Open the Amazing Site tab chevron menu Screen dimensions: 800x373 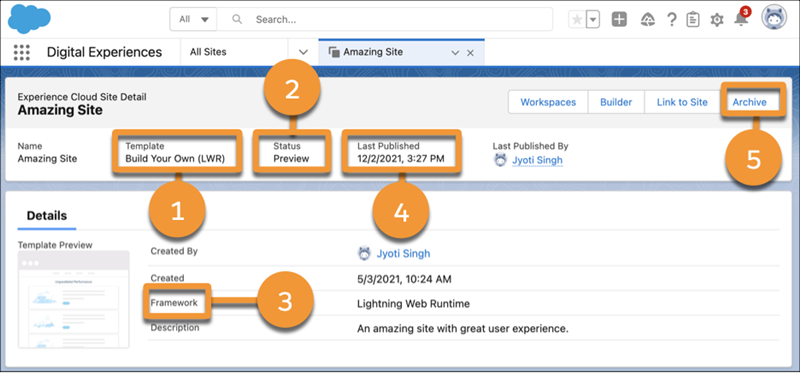coord(455,53)
